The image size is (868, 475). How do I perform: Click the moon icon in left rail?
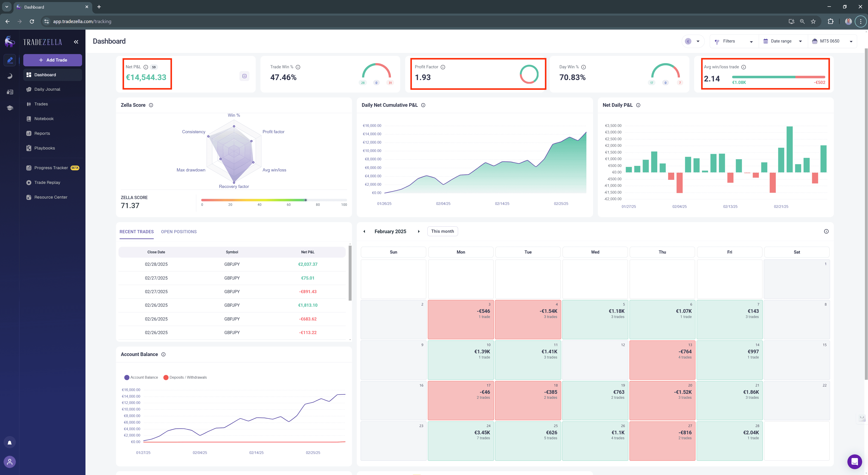pos(10,76)
